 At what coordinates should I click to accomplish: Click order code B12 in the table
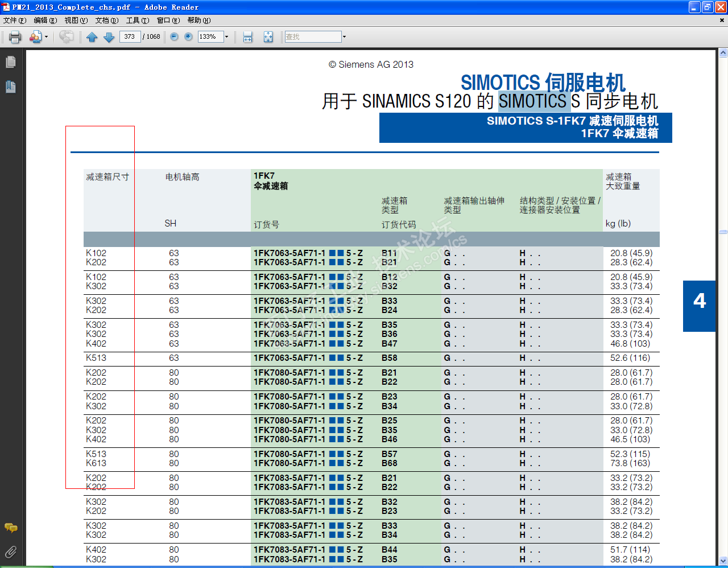pos(390,277)
